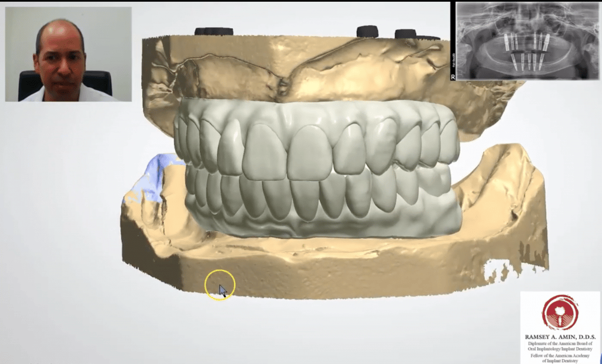Click the Fellow of the American Academy text
Image resolution: width=602 pixels, height=364 pixels.
[560, 355]
